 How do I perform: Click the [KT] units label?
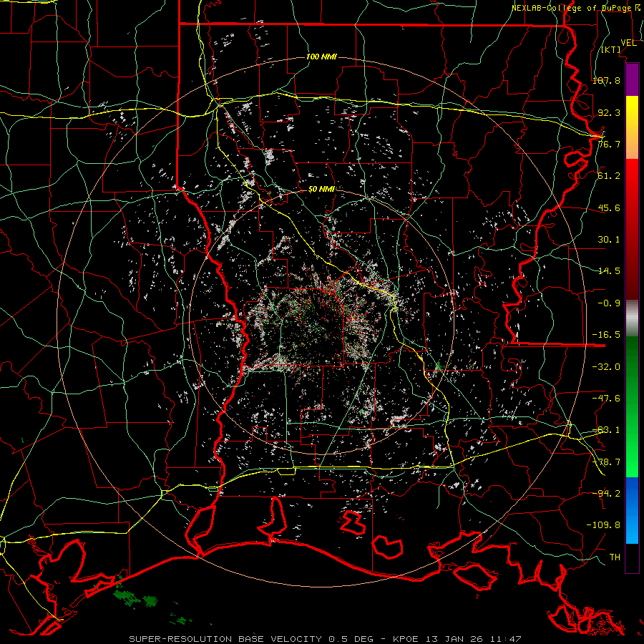point(611,49)
